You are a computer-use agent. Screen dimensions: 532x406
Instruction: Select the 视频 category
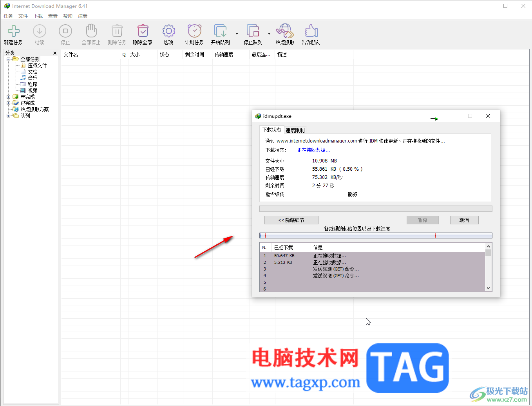point(33,90)
